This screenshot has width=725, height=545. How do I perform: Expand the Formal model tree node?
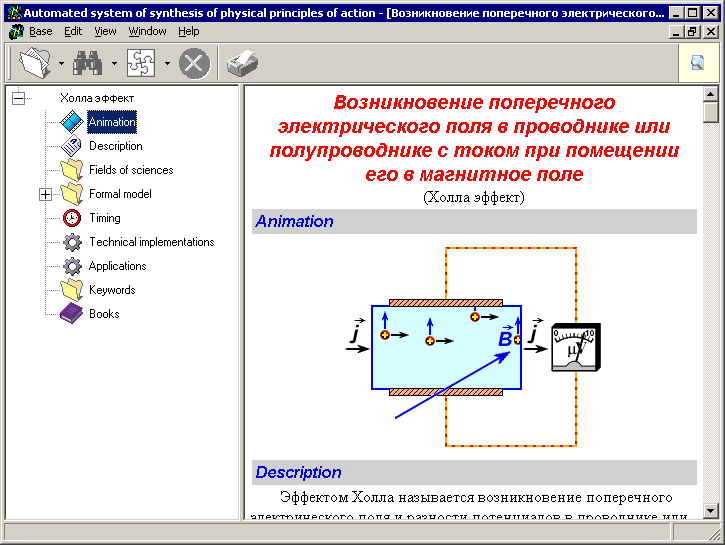(45, 194)
